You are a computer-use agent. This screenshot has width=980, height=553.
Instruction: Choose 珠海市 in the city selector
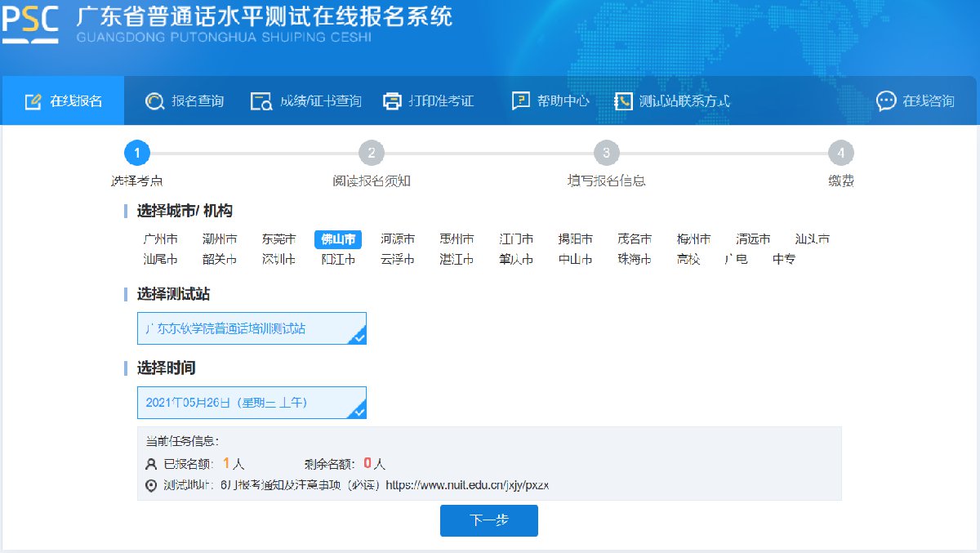(635, 260)
